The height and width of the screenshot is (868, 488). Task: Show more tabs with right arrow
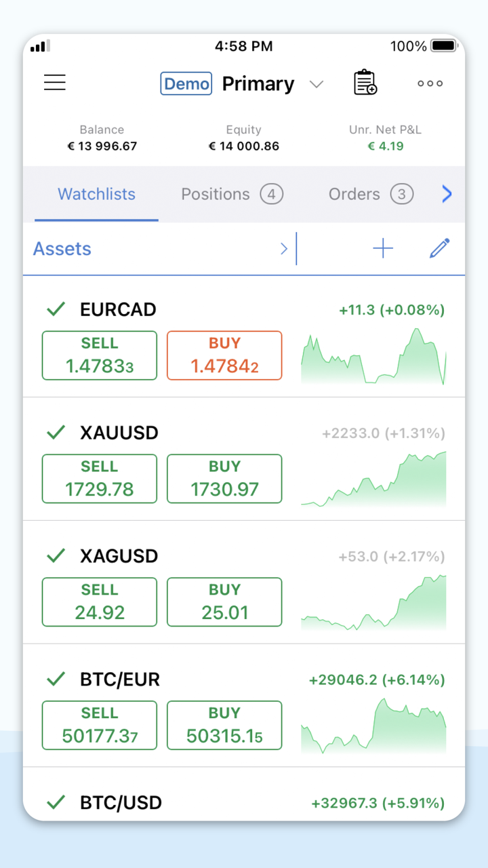point(447,195)
